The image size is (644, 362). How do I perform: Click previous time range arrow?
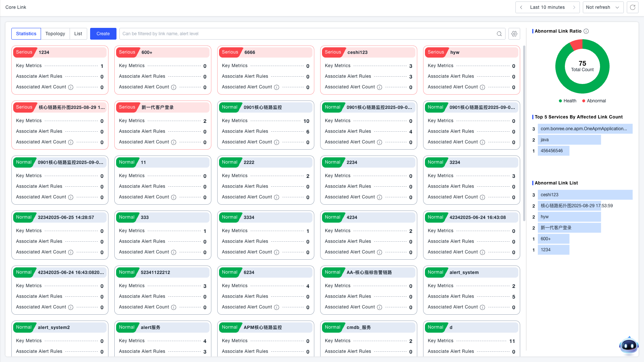(521, 7)
